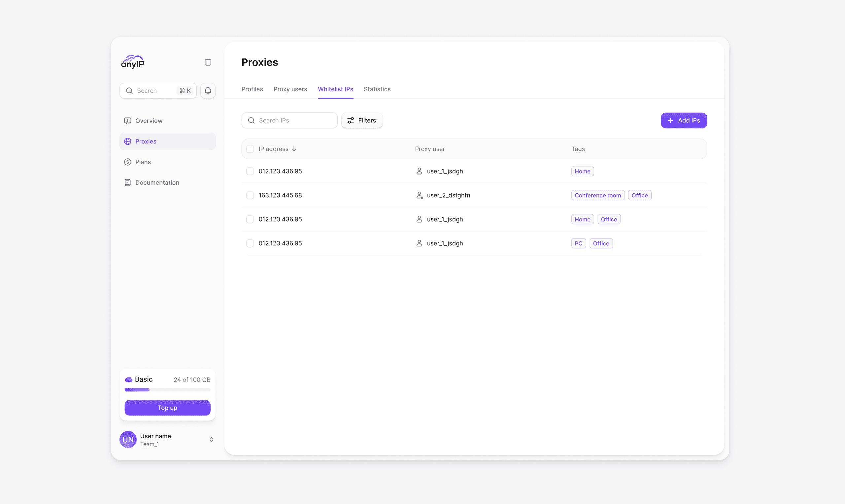The width and height of the screenshot is (845, 504).
Task: Open Documentation in the sidebar
Action: (x=157, y=183)
